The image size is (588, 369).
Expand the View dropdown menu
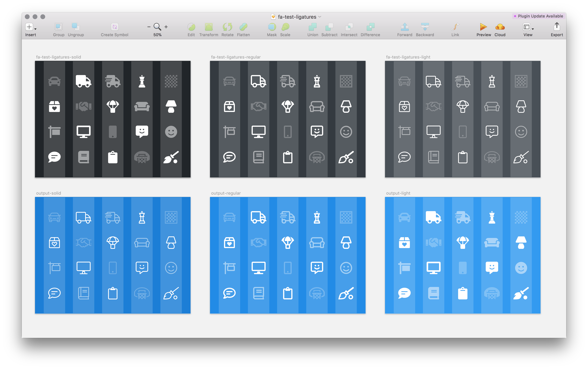(533, 29)
